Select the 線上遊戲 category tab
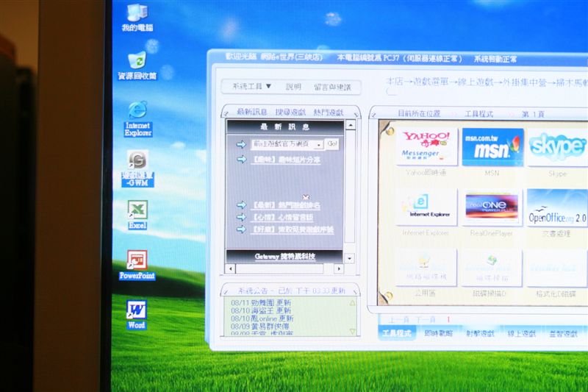Screen dimensions: 588x392 tap(522, 333)
